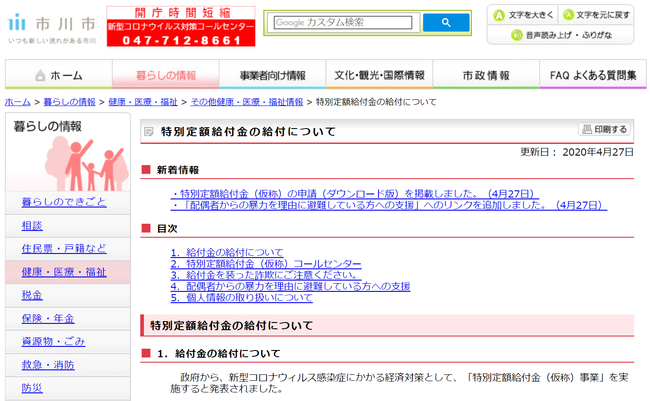Select 救急・消防 in sidebar menu
650x401 pixels.
tap(48, 364)
